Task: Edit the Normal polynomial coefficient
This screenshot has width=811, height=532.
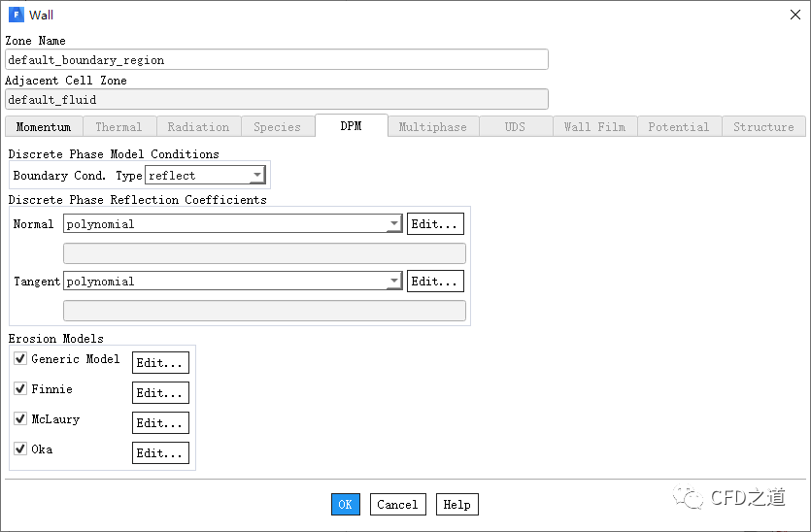Action: pos(435,224)
